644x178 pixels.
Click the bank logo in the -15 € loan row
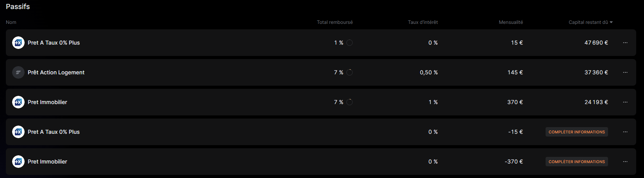tap(18, 132)
